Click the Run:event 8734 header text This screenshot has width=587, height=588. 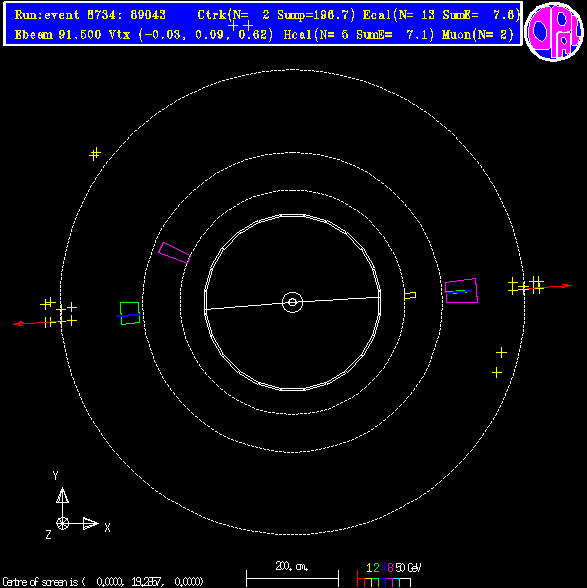click(90, 15)
